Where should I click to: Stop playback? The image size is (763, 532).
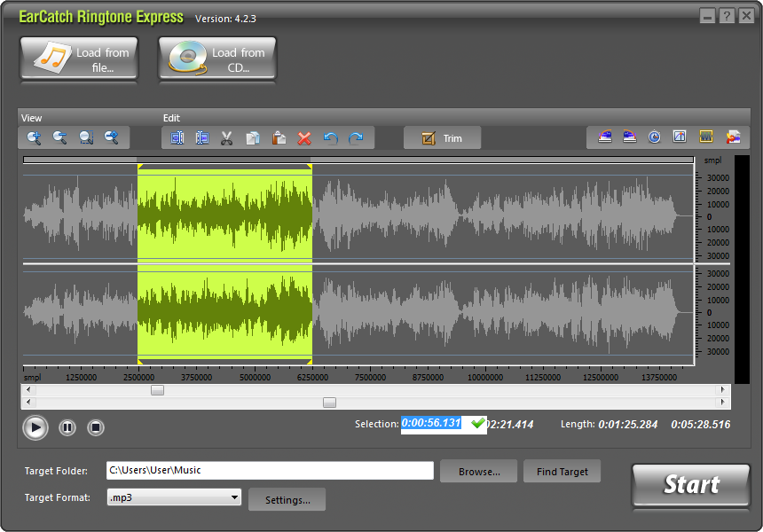pyautogui.click(x=96, y=428)
